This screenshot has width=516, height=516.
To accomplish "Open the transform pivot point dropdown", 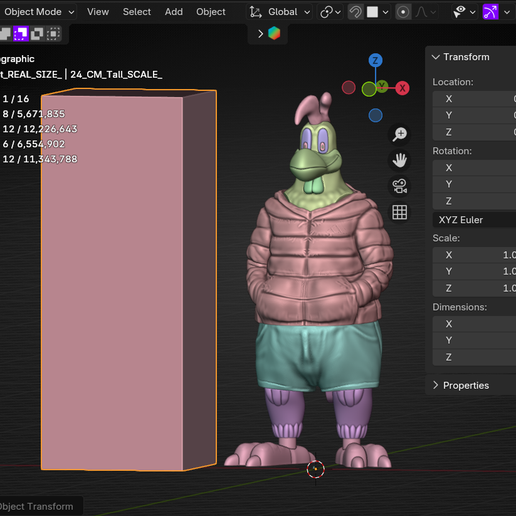I will pos(330,12).
